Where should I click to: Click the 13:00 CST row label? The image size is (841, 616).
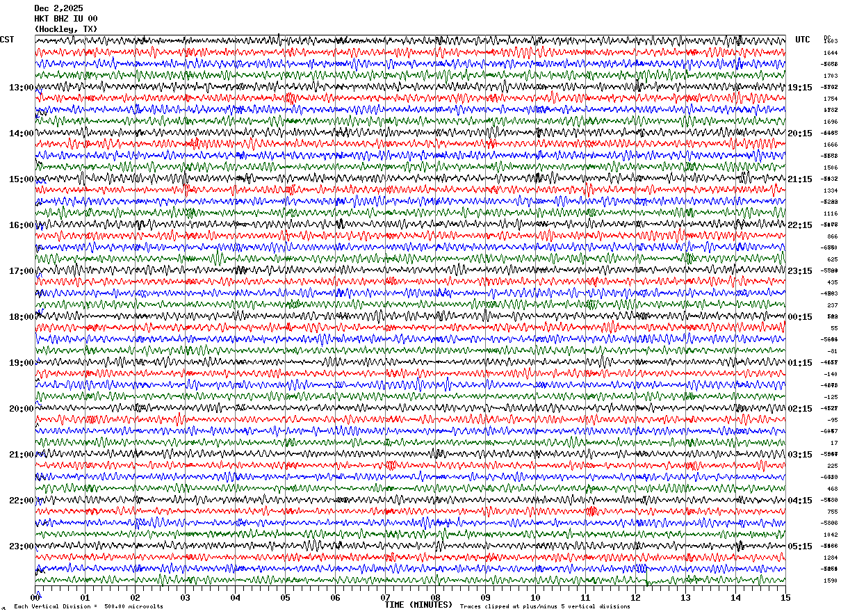coord(22,88)
